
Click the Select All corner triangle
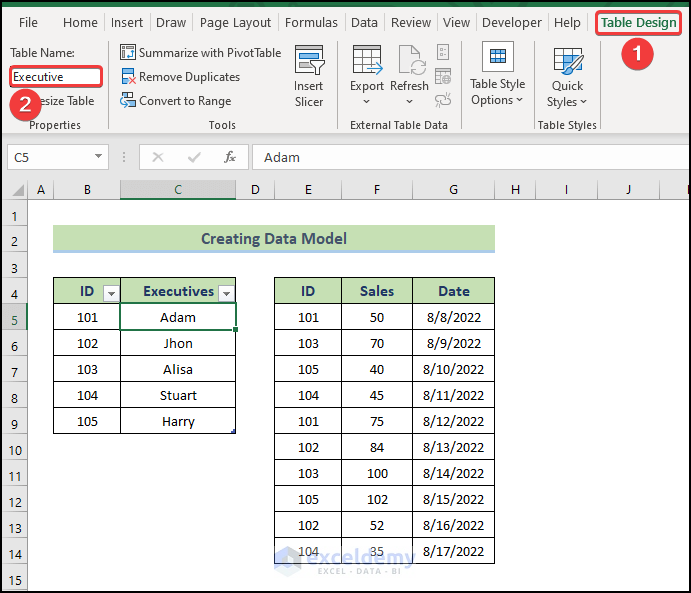pyautogui.click(x=17, y=190)
